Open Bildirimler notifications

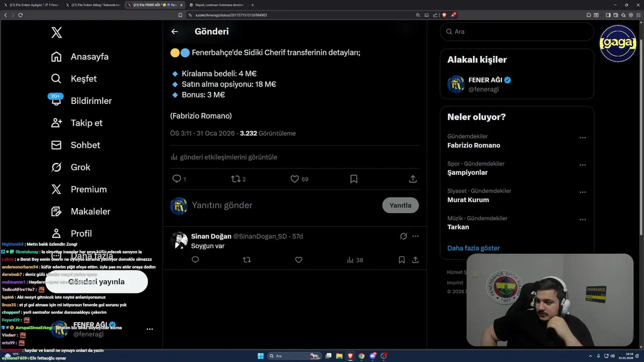[x=82, y=101]
